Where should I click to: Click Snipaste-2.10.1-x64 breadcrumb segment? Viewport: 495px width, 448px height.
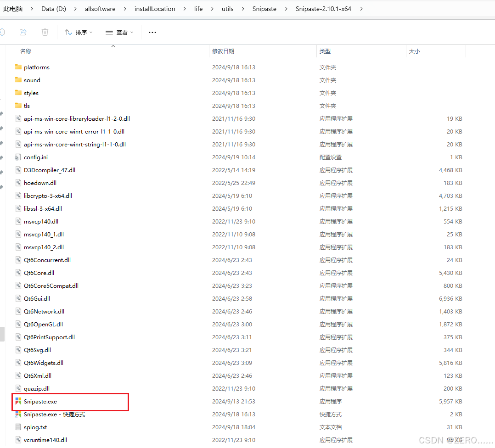323,9
